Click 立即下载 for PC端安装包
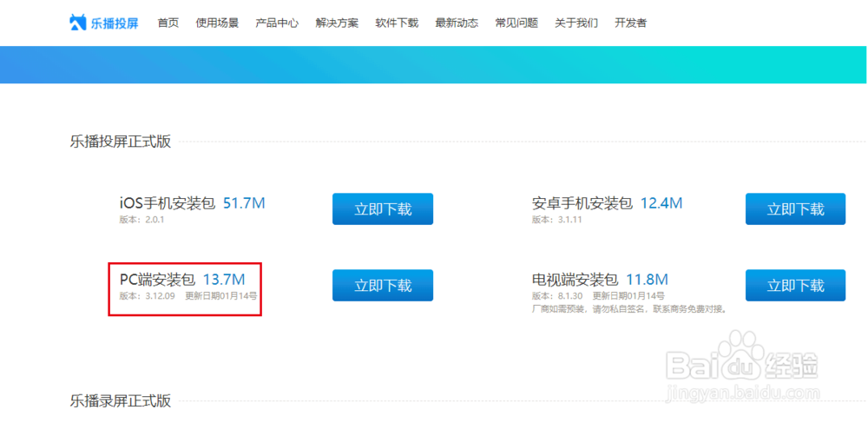 [383, 285]
